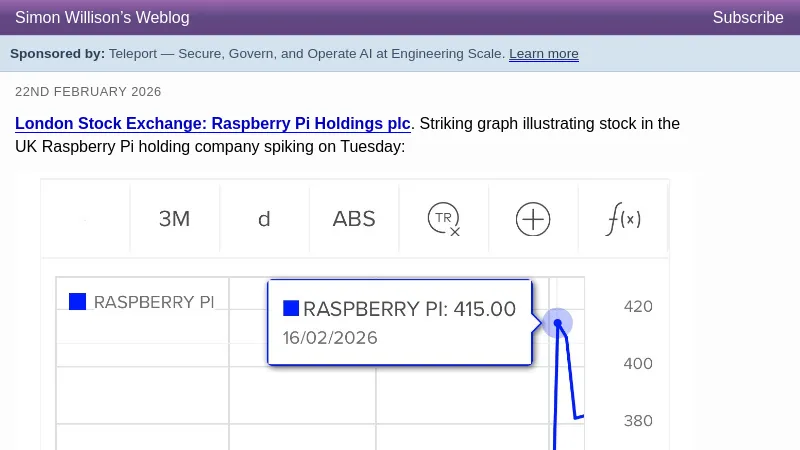Click the 22nd February 2026 date
800x450 pixels.
pos(88,91)
